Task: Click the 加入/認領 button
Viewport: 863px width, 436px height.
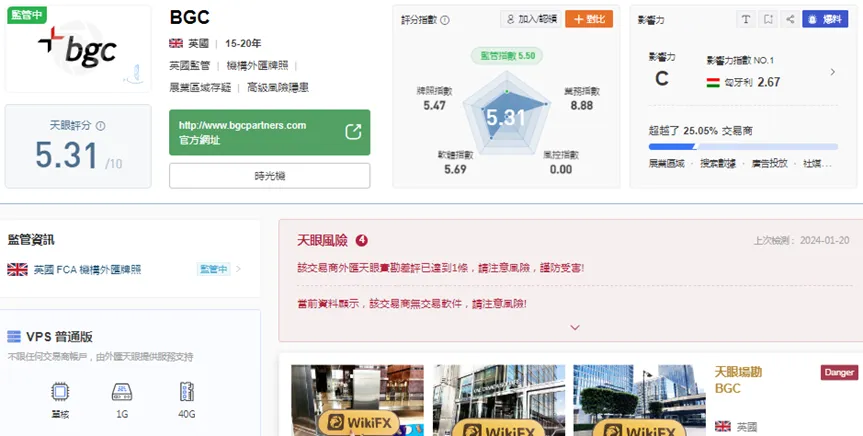Action: [531, 19]
